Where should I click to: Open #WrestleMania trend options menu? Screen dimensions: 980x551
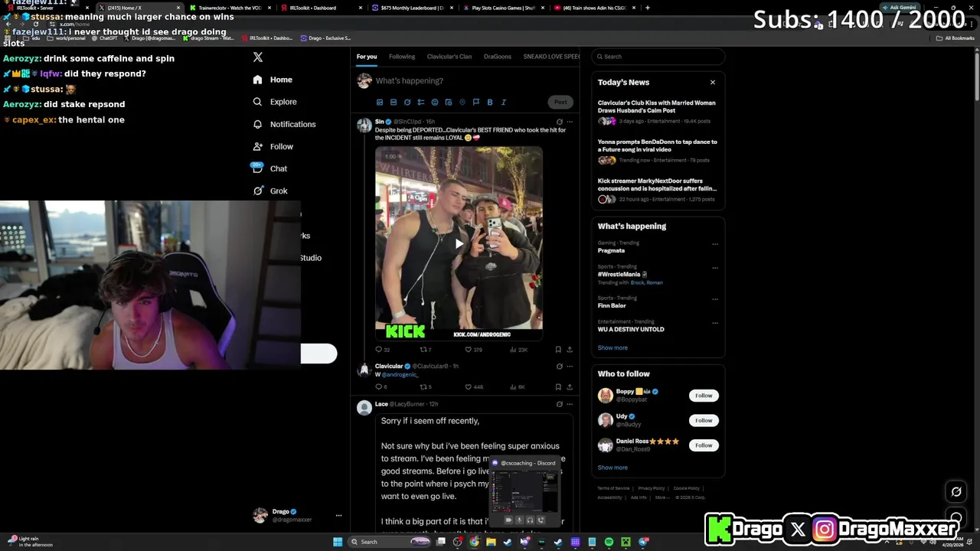(x=715, y=268)
